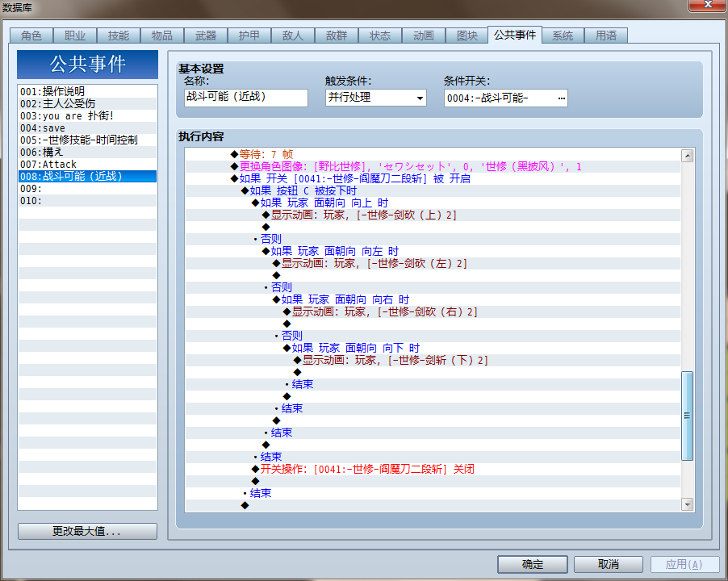Click the 更改最大值... button
The height and width of the screenshot is (581, 728).
tap(87, 531)
